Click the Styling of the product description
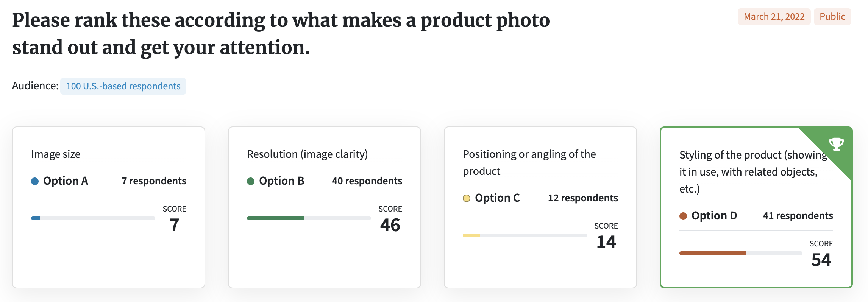 pyautogui.click(x=753, y=172)
